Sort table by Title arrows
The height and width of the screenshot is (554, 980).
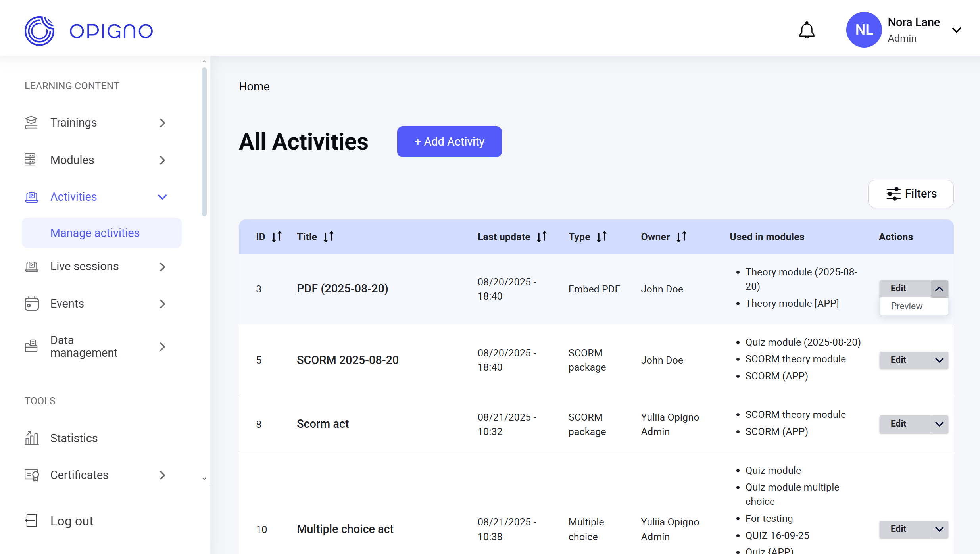coord(329,237)
